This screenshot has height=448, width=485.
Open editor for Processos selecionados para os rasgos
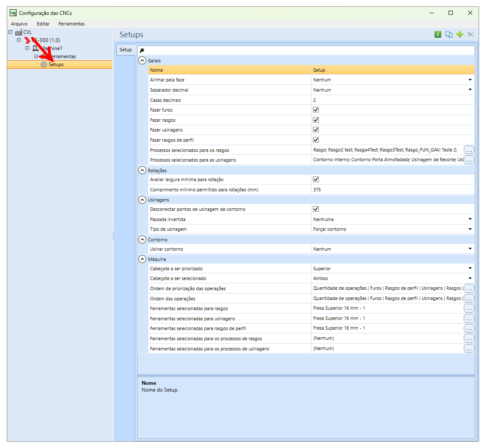tap(469, 150)
